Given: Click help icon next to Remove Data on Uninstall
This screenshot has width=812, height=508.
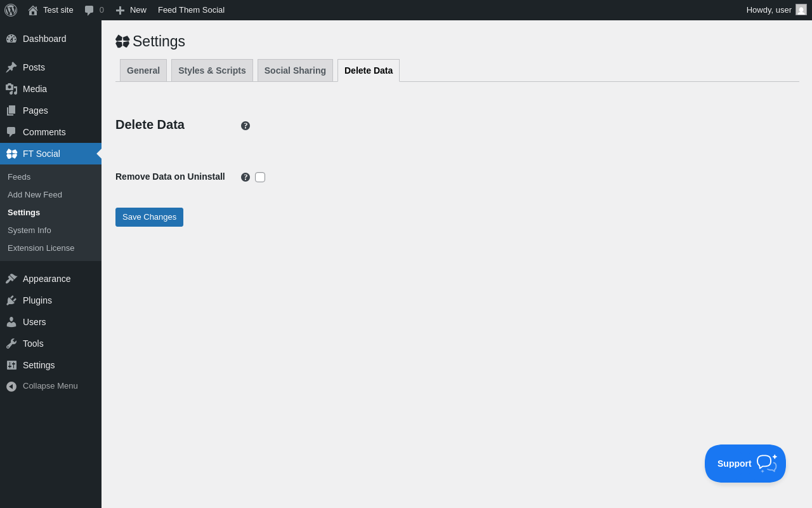Looking at the screenshot, I should 246,177.
